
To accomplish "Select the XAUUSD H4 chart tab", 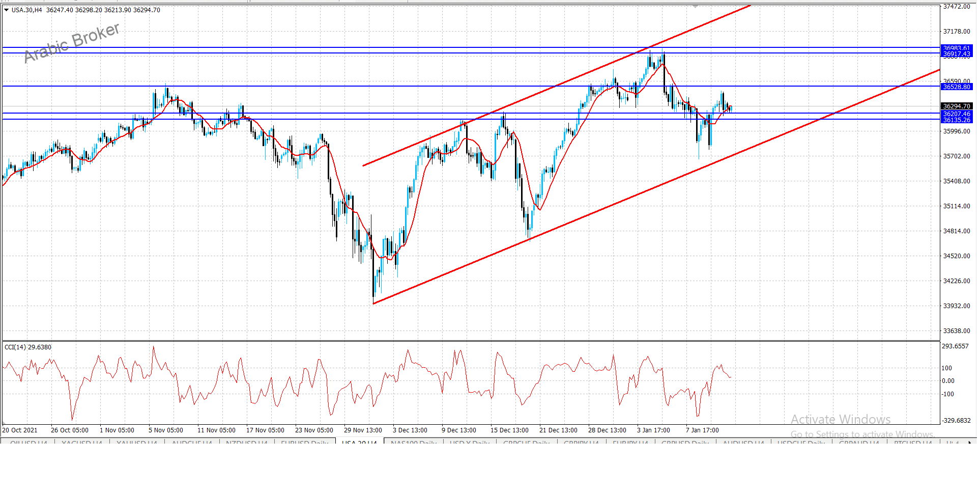I will tap(137, 442).
